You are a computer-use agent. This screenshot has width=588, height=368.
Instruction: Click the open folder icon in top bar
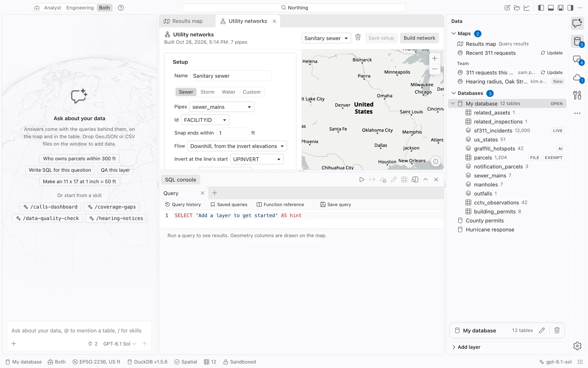517,8
